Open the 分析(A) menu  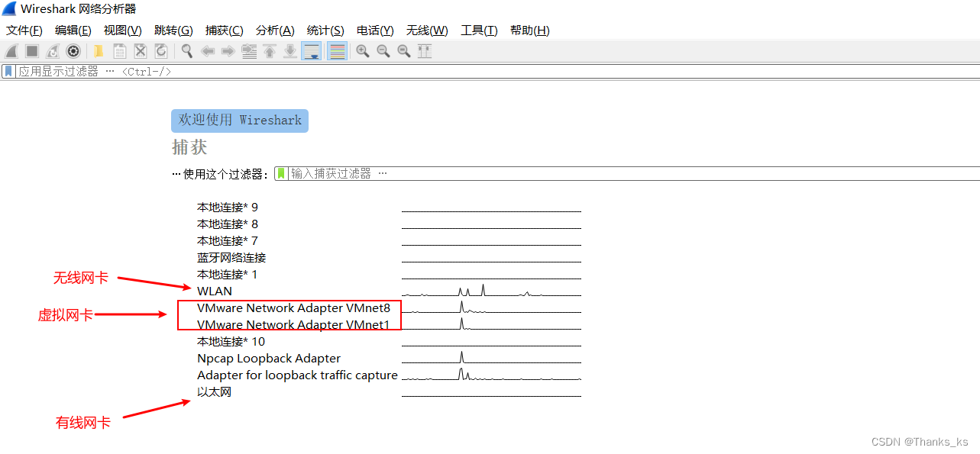[x=275, y=31]
